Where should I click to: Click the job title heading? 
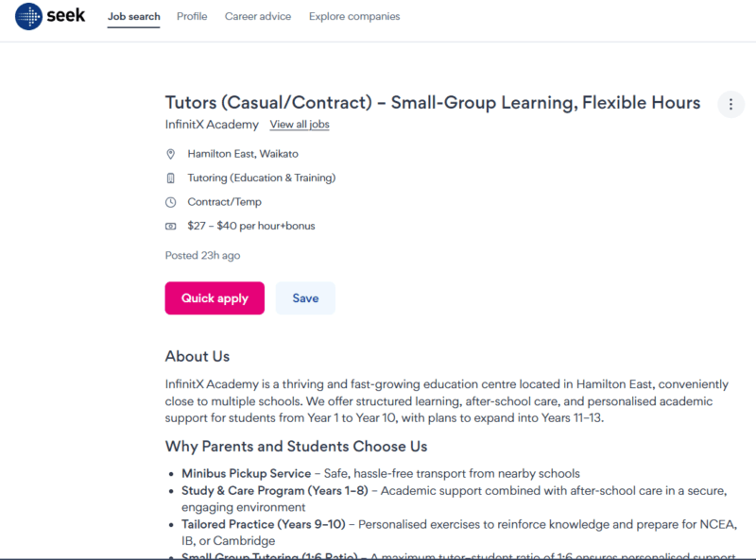coord(433,103)
